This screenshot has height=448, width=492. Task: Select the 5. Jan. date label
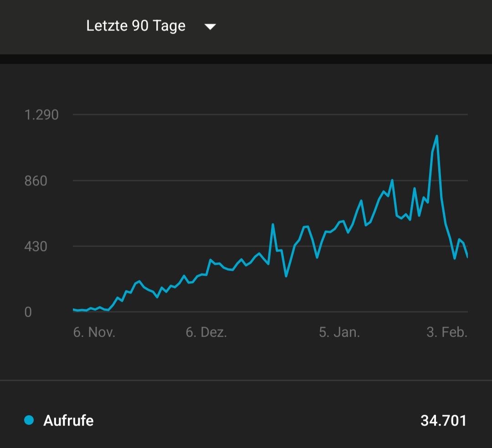coord(339,332)
